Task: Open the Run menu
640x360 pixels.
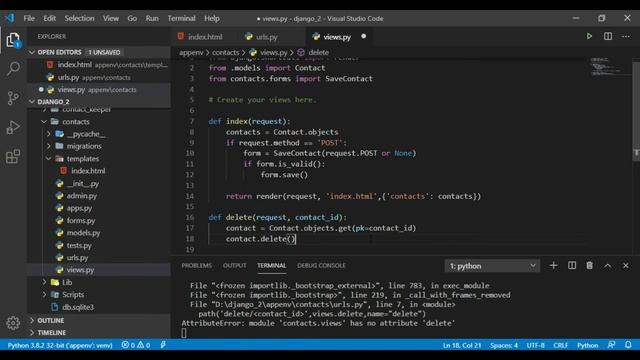Action: tap(152, 18)
